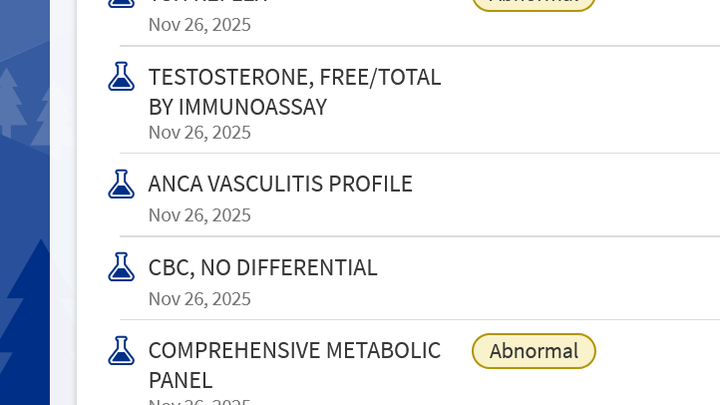Image resolution: width=720 pixels, height=405 pixels.
Task: View the CBC, No Differential result
Action: [262, 268]
